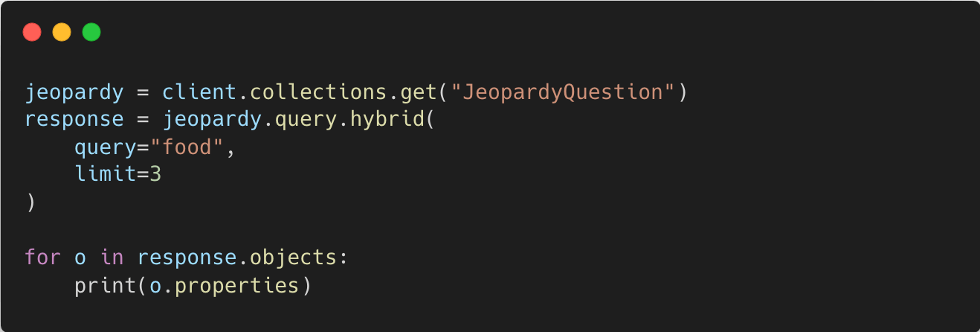Viewport: 980px width, 332px height.
Task: Place cursor on the word client
Action: [199, 92]
